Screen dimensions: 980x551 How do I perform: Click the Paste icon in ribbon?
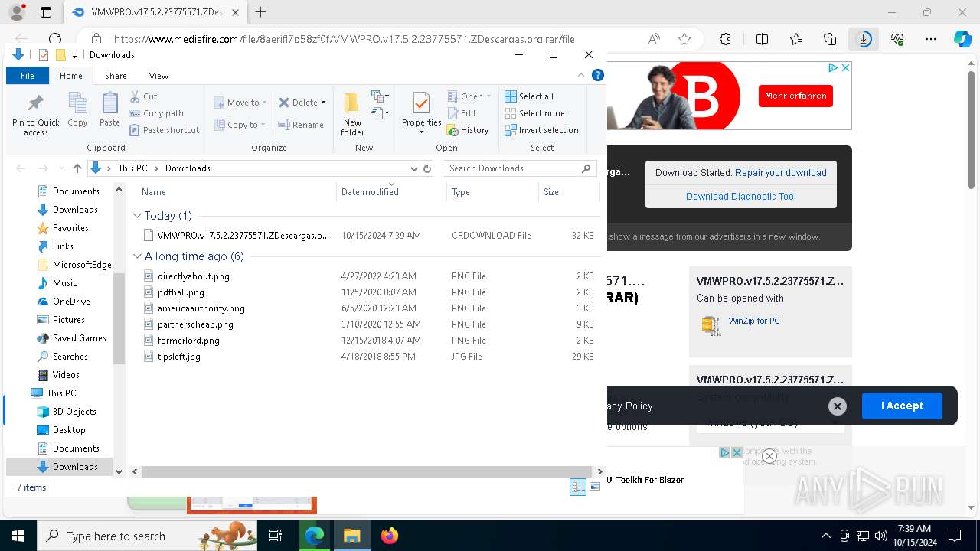click(x=109, y=103)
